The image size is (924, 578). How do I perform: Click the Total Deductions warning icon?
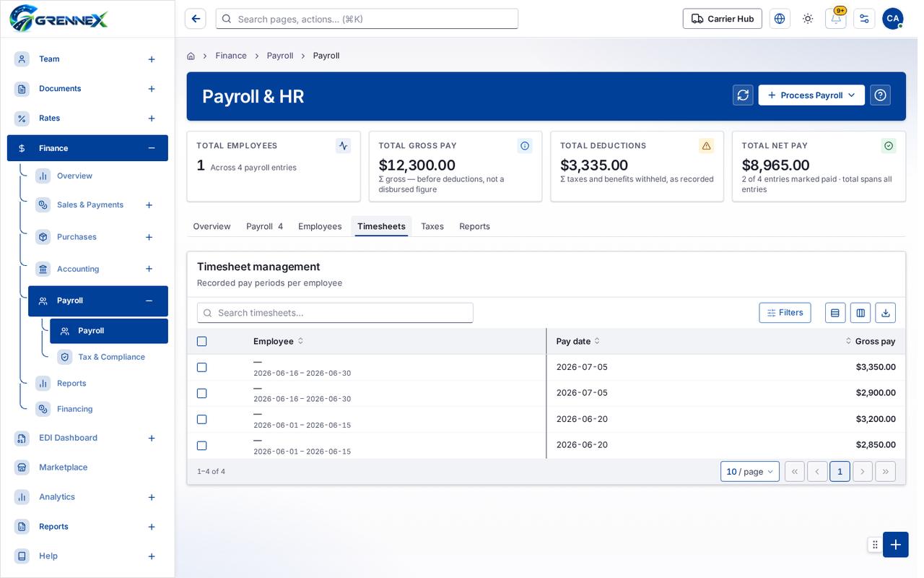click(x=706, y=146)
